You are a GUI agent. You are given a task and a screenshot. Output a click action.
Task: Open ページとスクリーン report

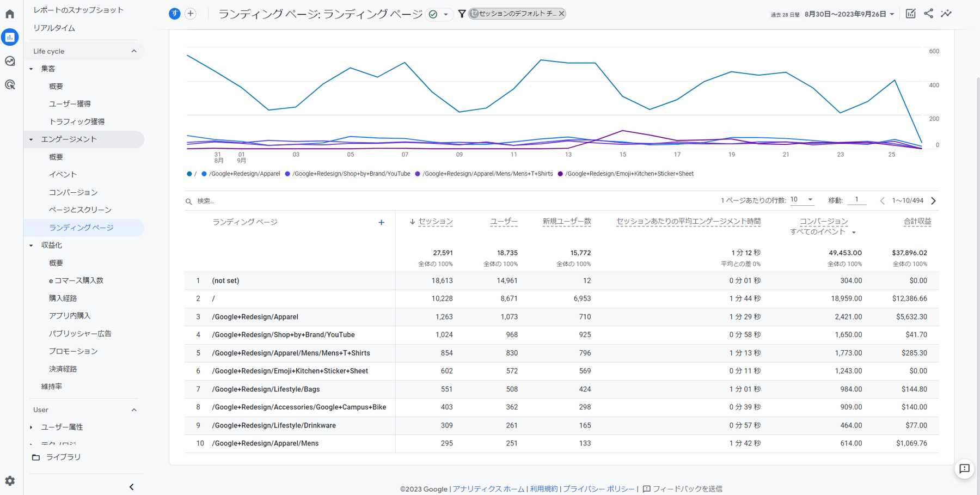80,210
